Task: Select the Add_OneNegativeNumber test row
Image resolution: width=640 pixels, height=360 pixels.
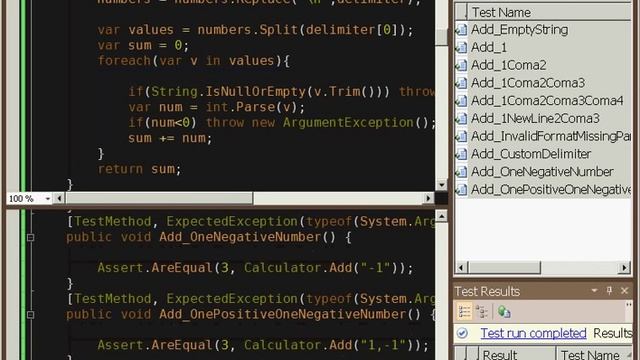Action: (543, 172)
